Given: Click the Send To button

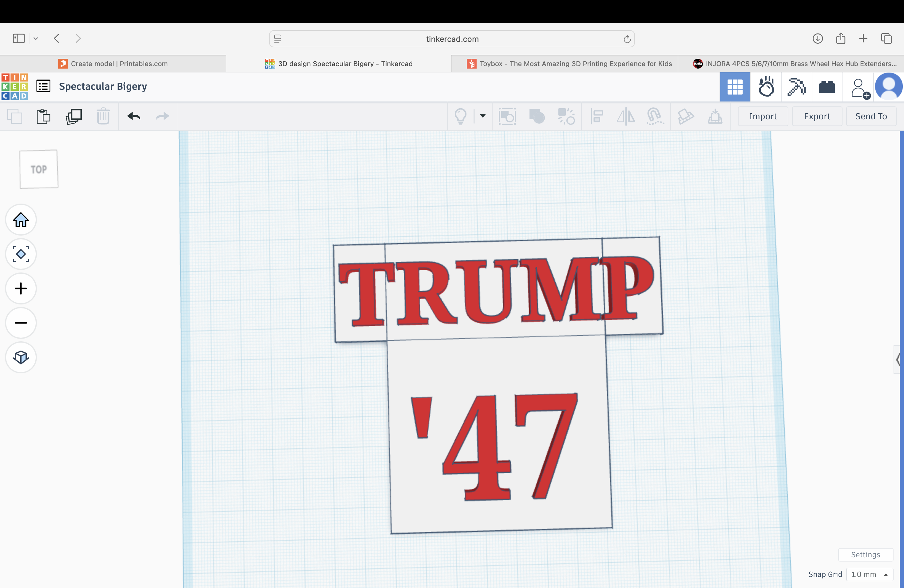Looking at the screenshot, I should tap(871, 116).
